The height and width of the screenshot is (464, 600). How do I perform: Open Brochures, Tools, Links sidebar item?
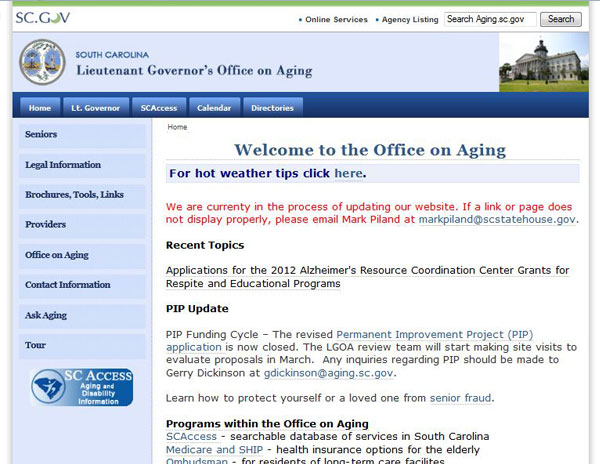pyautogui.click(x=82, y=195)
